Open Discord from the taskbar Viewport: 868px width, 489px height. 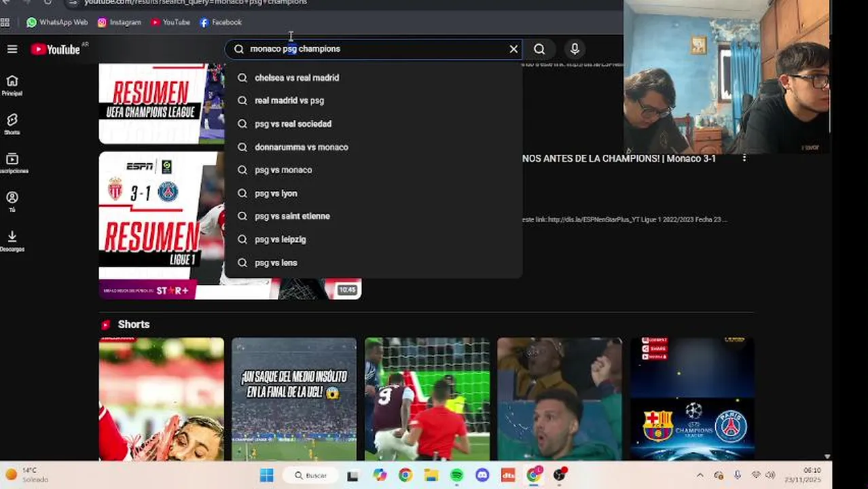point(482,475)
